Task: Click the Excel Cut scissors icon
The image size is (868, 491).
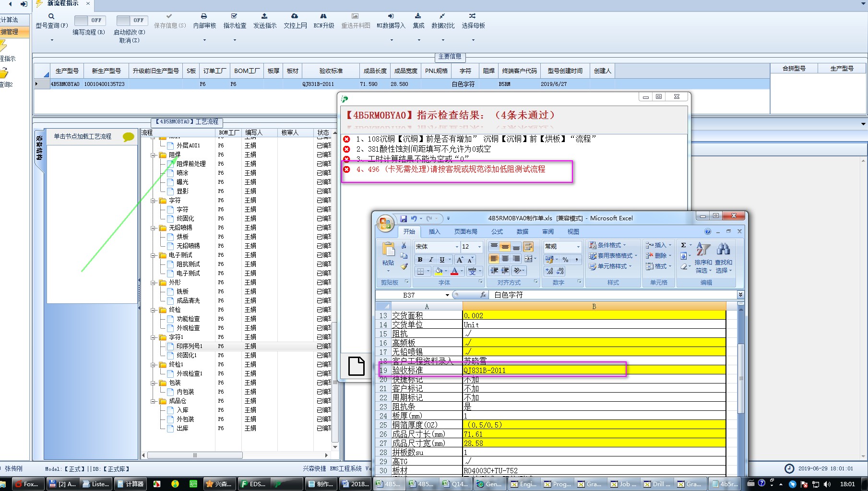Action: click(x=404, y=246)
